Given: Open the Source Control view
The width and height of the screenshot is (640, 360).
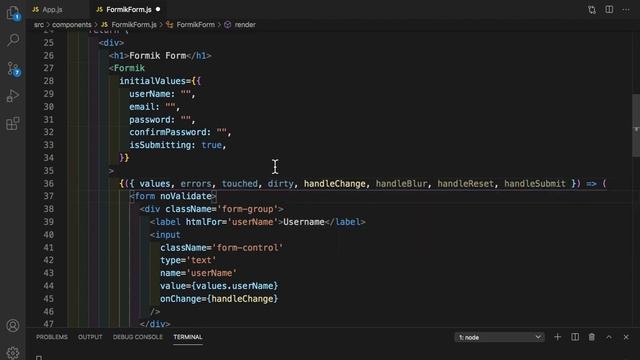Looking at the screenshot, I should click(13, 69).
